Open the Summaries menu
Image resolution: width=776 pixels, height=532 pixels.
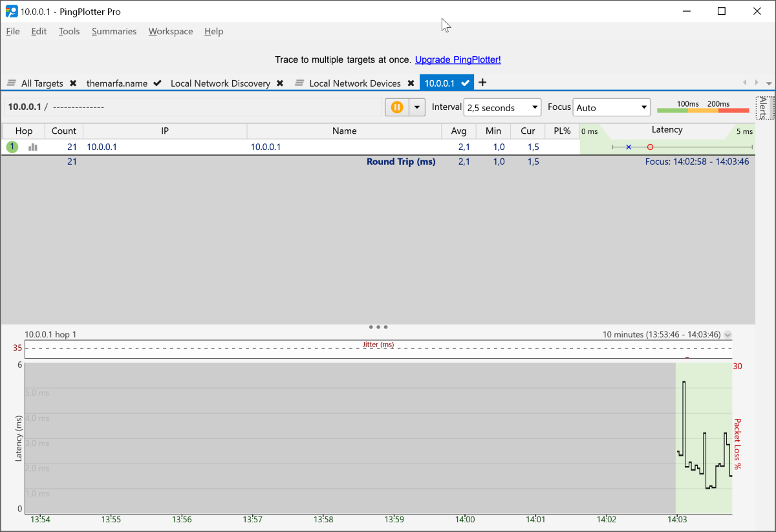pyautogui.click(x=114, y=31)
